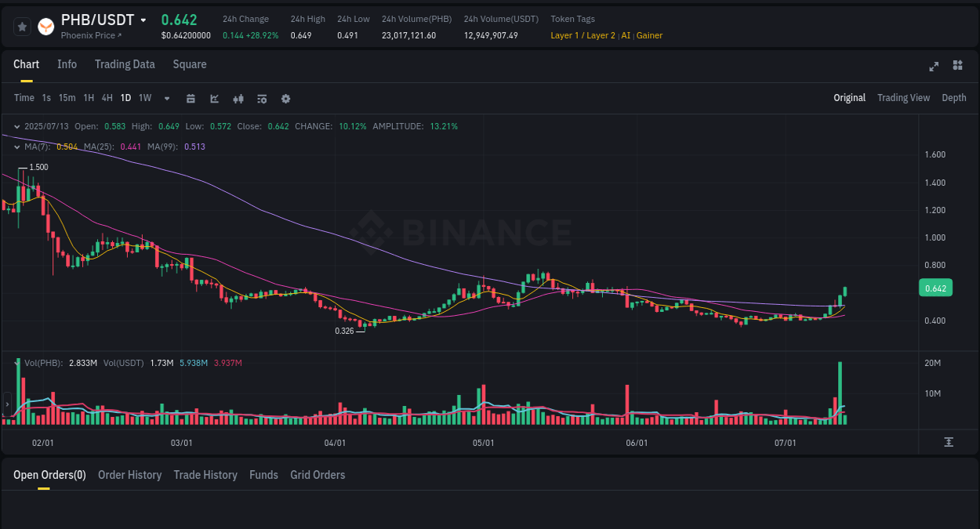Select the 4H timeframe option

(107, 98)
